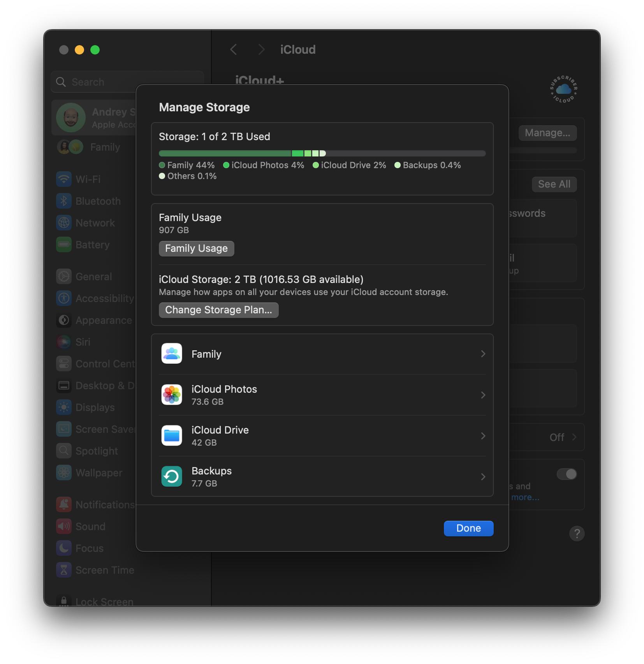
Task: Go forward with the toolbar forward arrow
Action: tap(261, 49)
